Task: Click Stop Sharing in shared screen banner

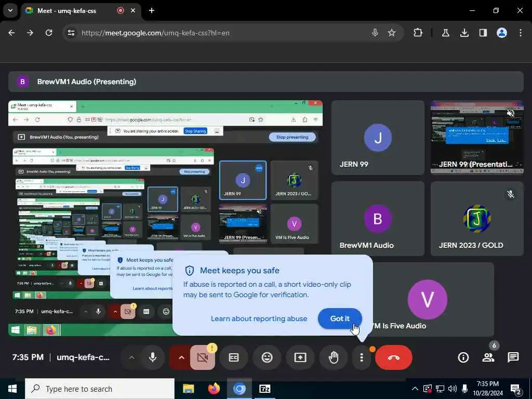Action: coord(195,131)
